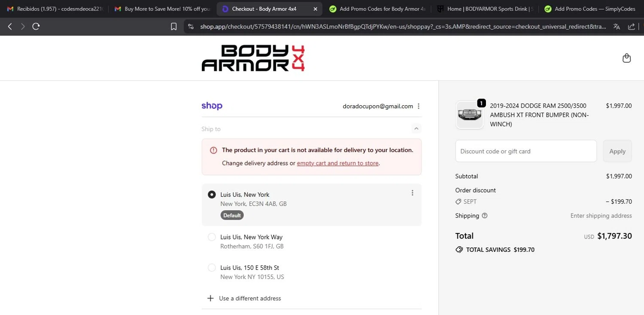Click the share icon in address bar
This screenshot has width=644, height=315.
pyautogui.click(x=632, y=27)
